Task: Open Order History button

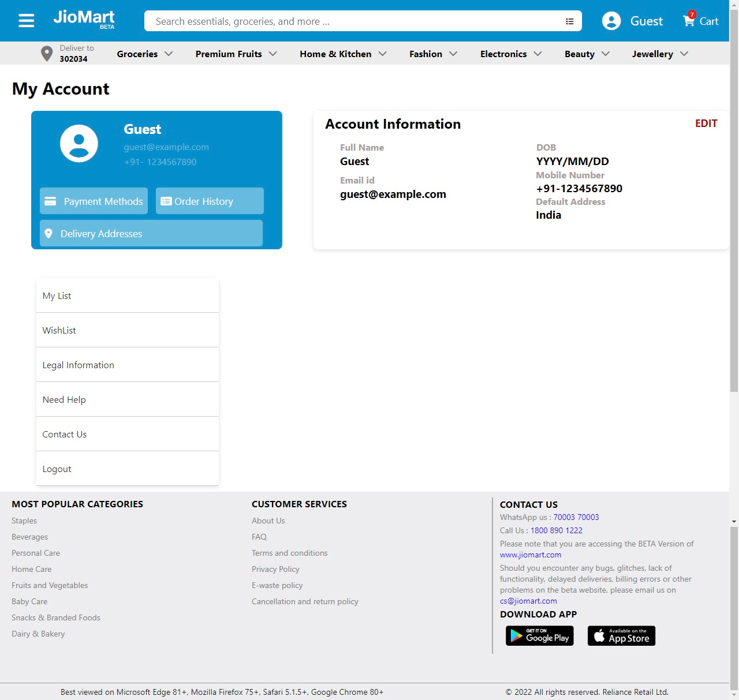Action: [210, 201]
